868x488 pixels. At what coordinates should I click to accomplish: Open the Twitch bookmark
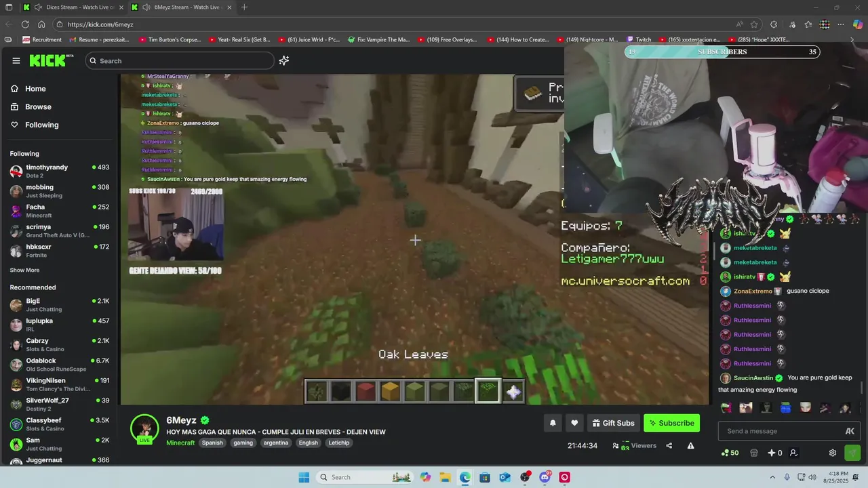[x=639, y=39]
